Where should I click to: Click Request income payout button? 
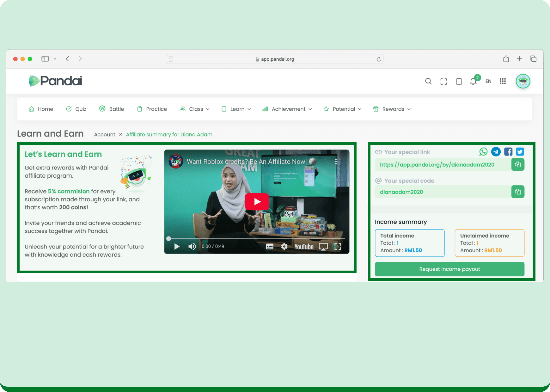point(449,269)
